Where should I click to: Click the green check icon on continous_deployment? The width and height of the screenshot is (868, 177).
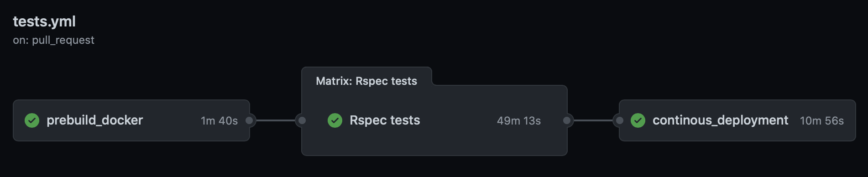pyautogui.click(x=638, y=120)
